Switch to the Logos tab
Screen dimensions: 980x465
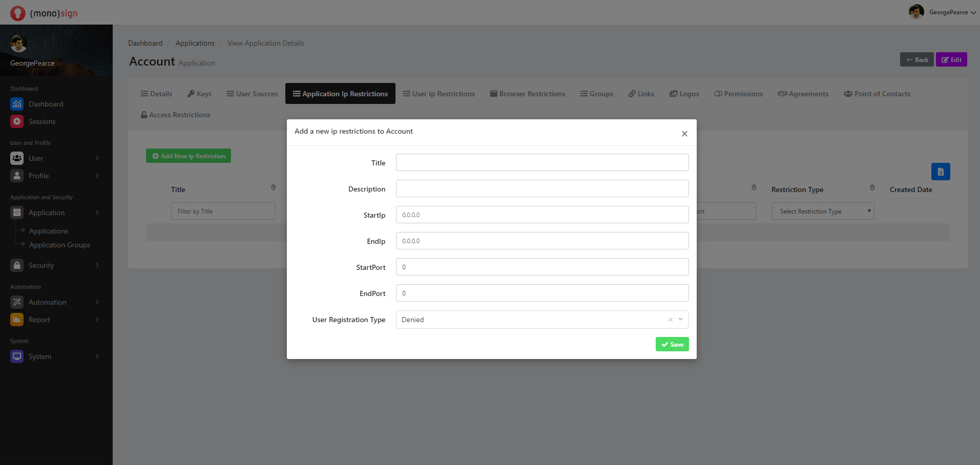[x=684, y=94]
